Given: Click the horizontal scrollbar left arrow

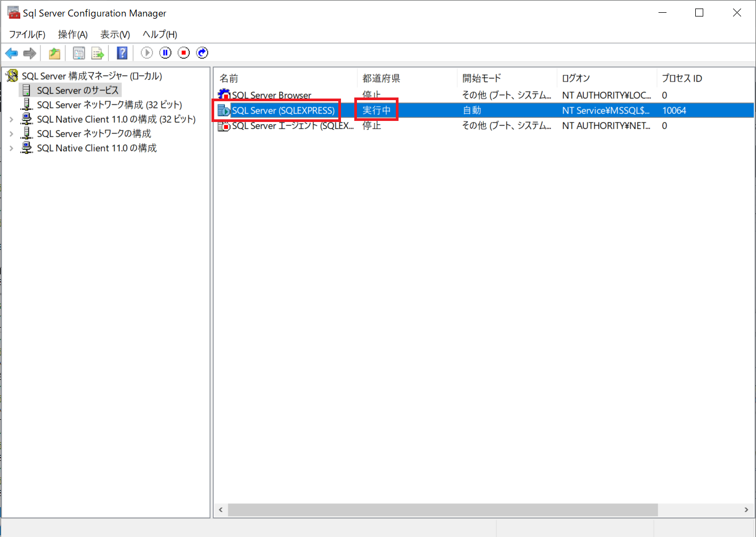Looking at the screenshot, I should coord(221,510).
